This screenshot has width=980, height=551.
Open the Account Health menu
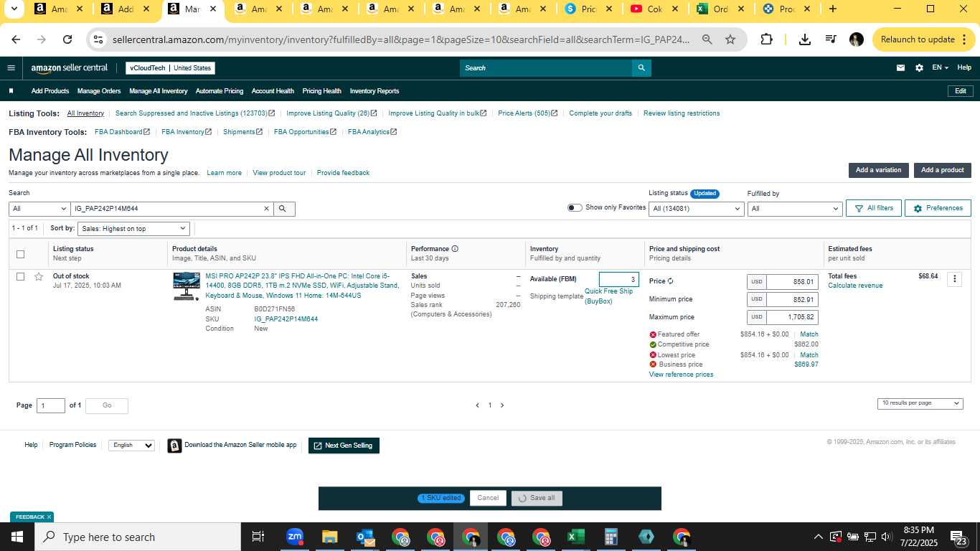point(273,91)
